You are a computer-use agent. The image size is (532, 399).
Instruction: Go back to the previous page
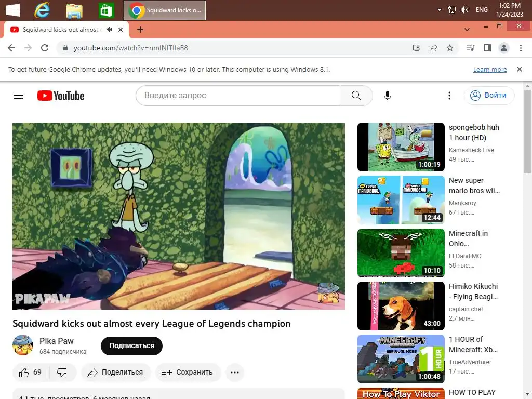click(x=11, y=48)
